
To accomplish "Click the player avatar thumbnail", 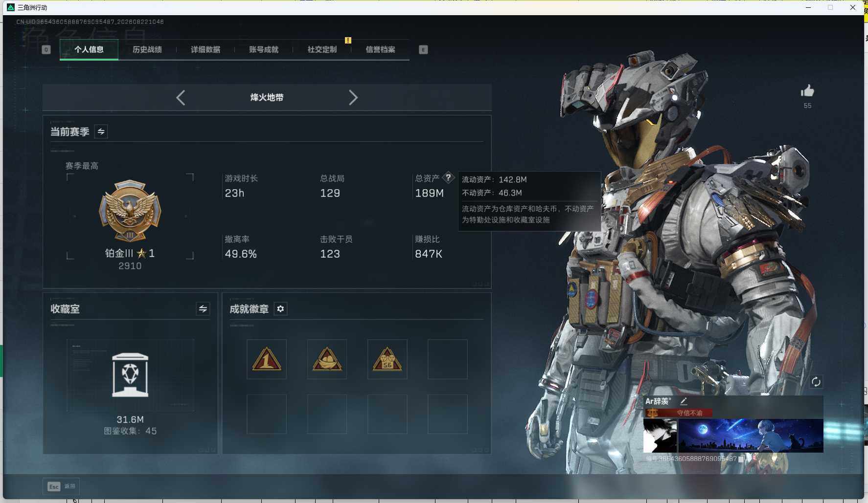I will tap(660, 436).
